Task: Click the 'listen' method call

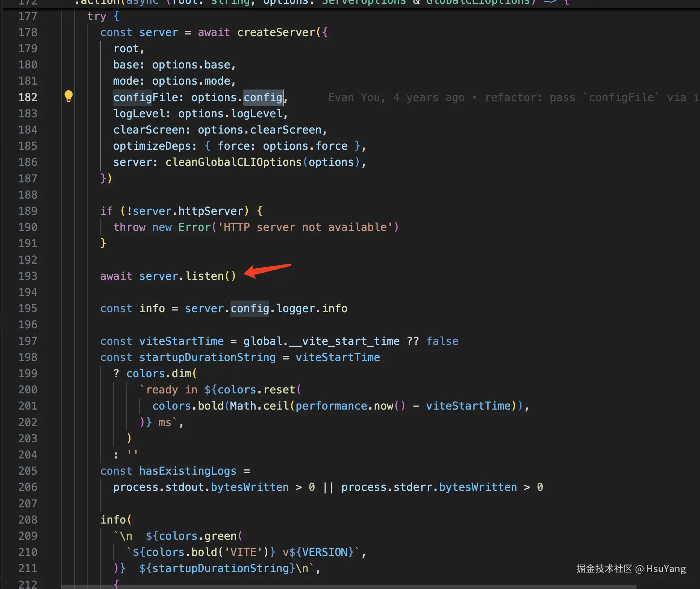Action: pos(205,276)
